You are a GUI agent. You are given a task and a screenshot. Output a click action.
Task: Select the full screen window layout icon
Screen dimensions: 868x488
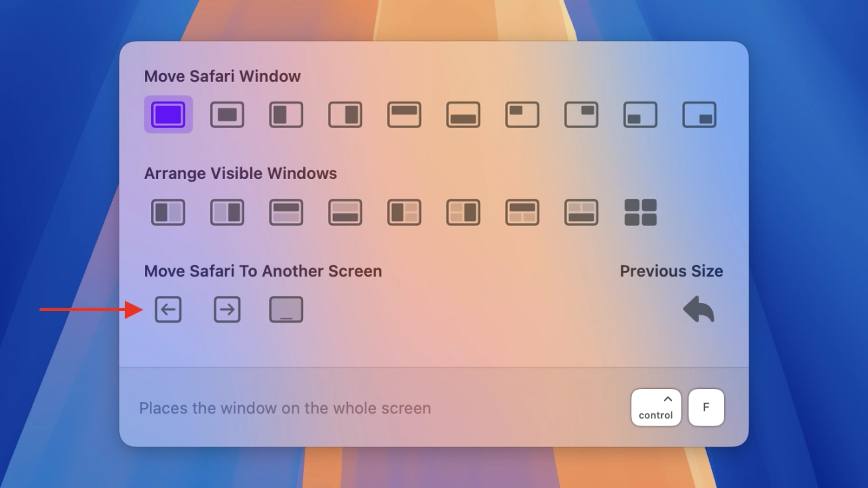point(168,115)
